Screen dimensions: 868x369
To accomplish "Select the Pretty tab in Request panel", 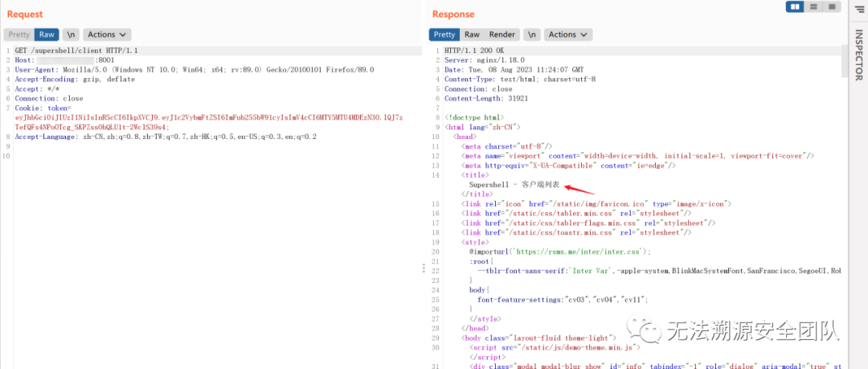I will point(18,35).
